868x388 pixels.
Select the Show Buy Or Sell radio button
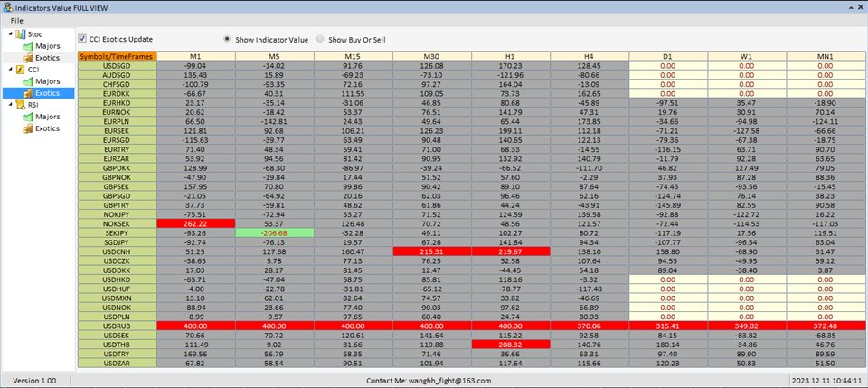(320, 39)
